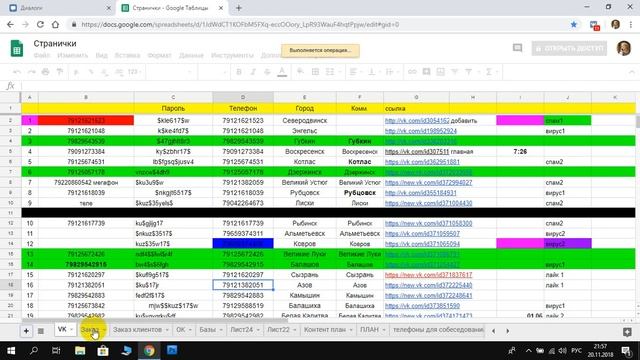Open File Explorer from the taskbar
This screenshot has height=360, width=640.
[x=80, y=351]
